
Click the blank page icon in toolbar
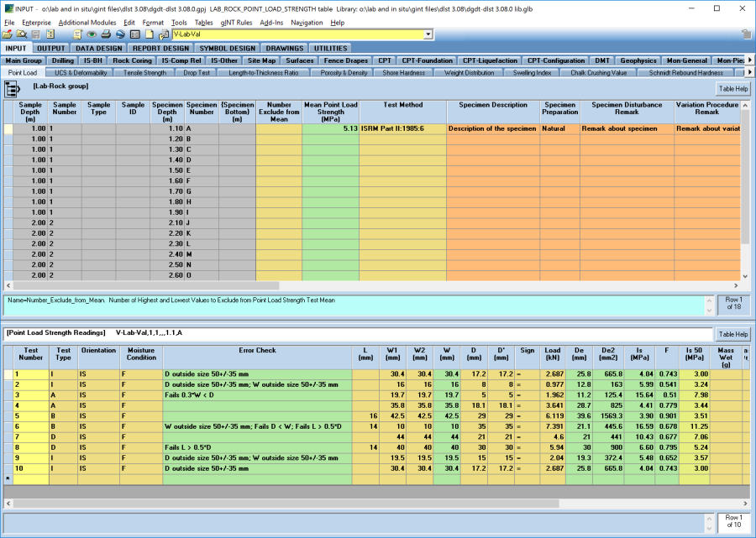[149, 34]
